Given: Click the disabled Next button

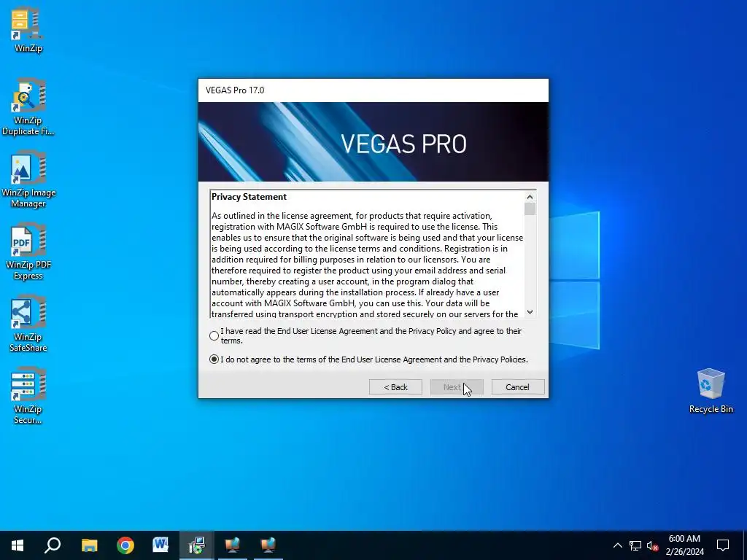Looking at the screenshot, I should click(457, 387).
